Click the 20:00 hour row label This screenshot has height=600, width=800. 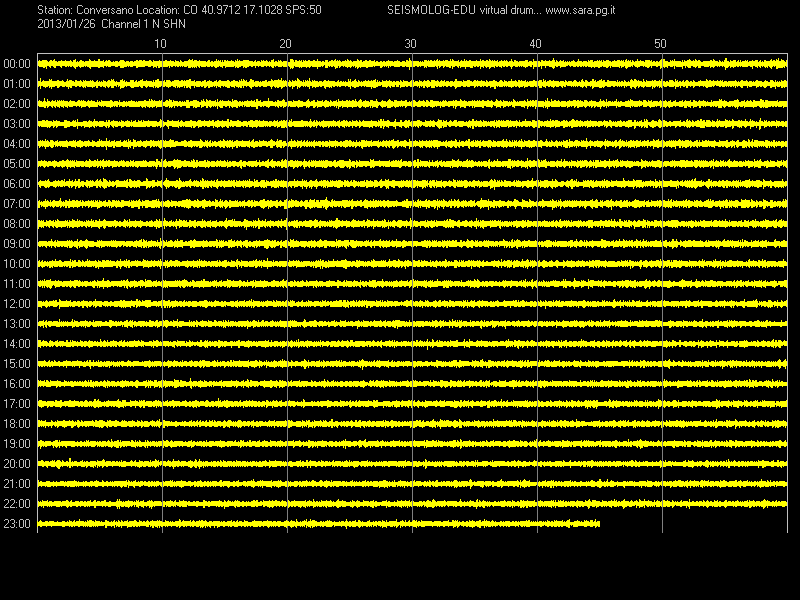17,464
